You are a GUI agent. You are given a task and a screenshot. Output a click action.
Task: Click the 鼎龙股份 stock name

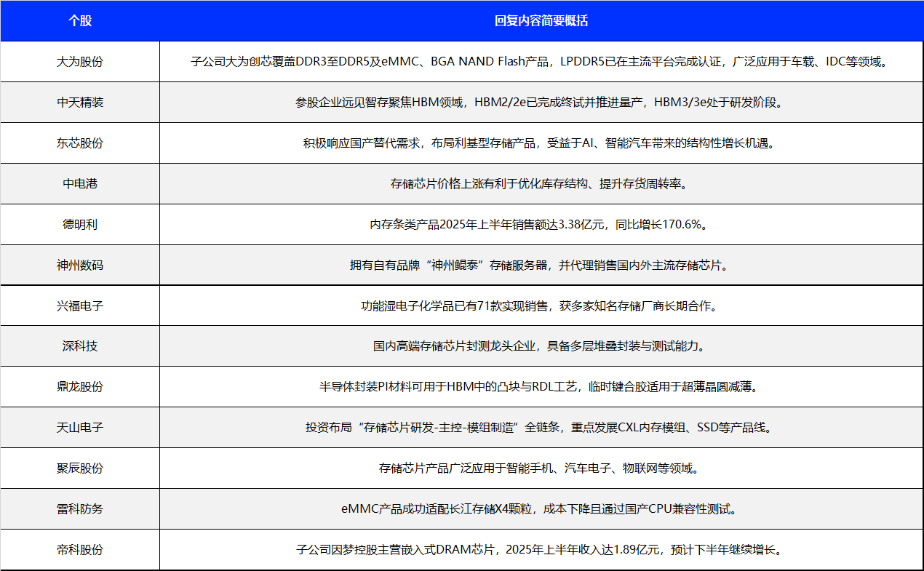pos(80,387)
